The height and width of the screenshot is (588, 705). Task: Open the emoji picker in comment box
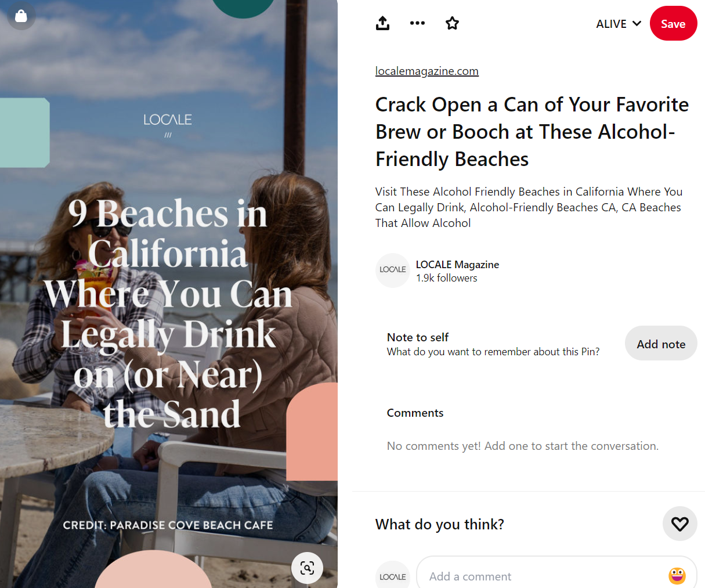coord(677,576)
